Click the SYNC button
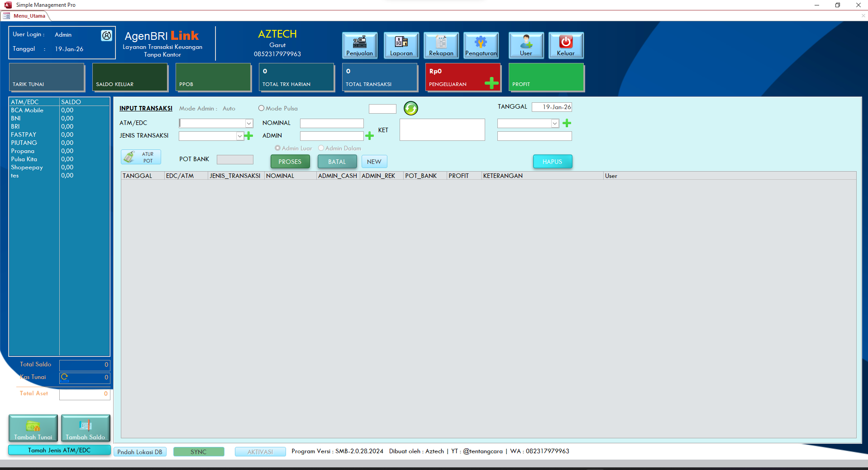 tap(199, 451)
